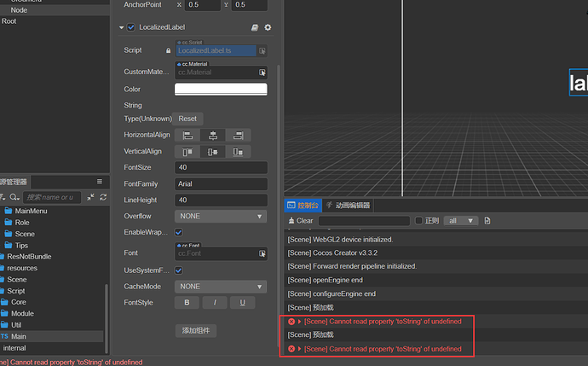Collapse the LocalizedLabel component section
Screen dimensions: 588x366
click(x=121, y=27)
